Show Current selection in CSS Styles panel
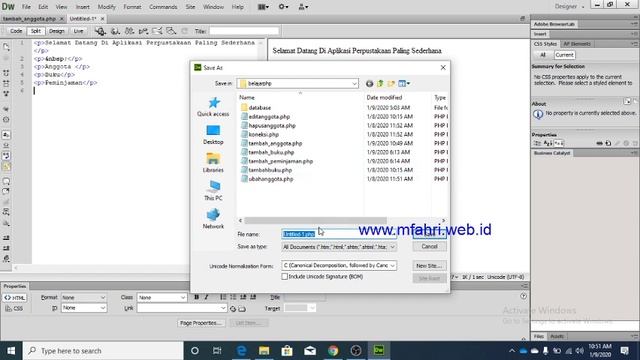The height and width of the screenshot is (360, 640). [564, 55]
